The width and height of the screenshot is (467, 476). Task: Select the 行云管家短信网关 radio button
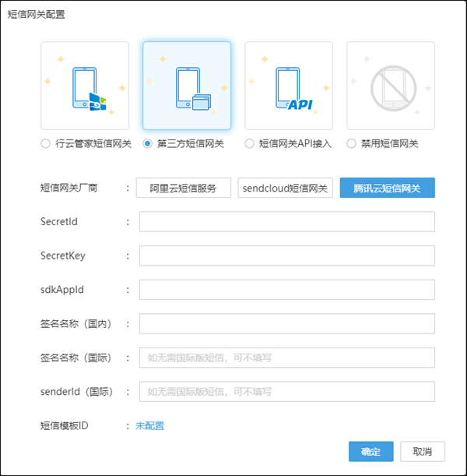46,144
